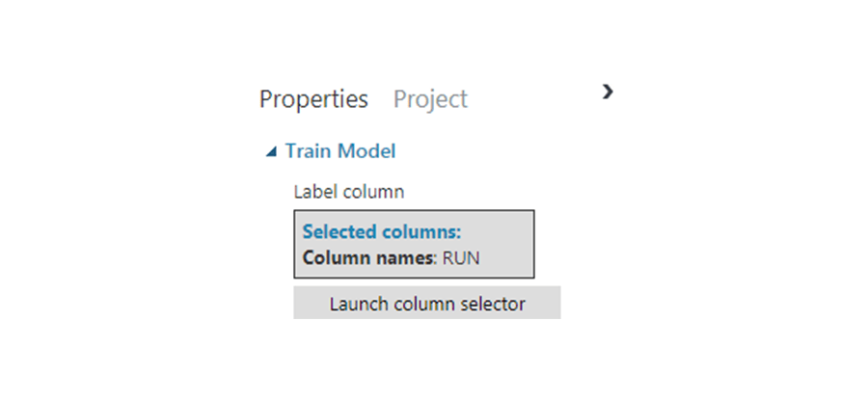Viewport: 868px width, 401px height.
Task: Open the Project tab
Action: (x=430, y=99)
